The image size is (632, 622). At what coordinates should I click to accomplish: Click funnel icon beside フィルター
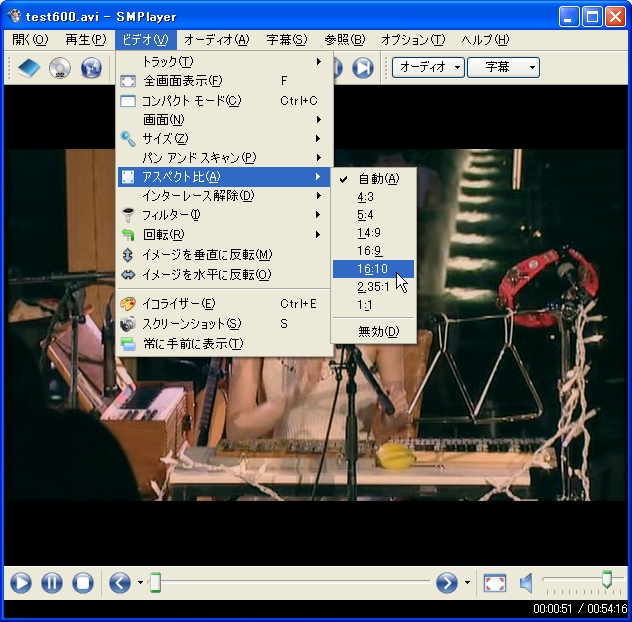pos(128,215)
